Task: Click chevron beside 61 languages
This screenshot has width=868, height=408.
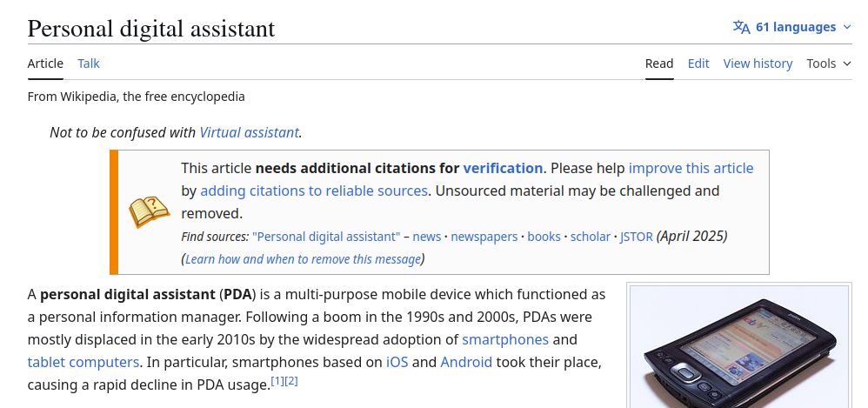Action: pos(846,27)
